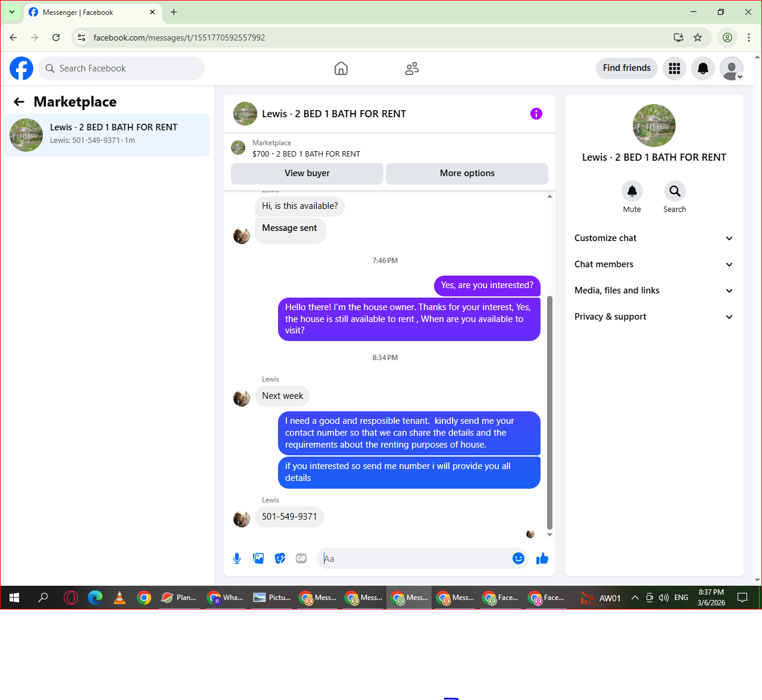This screenshot has width=762, height=700.
Task: Send a thumbs-up like
Action: [542, 558]
